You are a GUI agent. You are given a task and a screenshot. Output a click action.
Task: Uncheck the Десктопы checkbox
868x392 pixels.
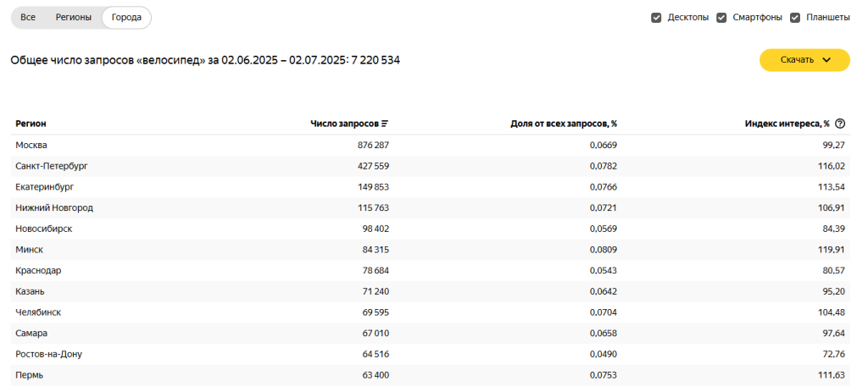point(656,18)
